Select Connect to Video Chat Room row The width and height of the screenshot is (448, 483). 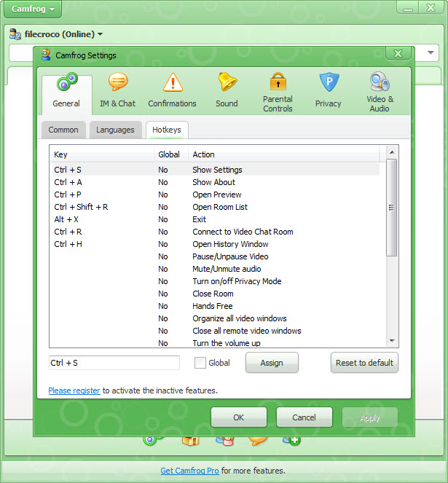point(215,232)
